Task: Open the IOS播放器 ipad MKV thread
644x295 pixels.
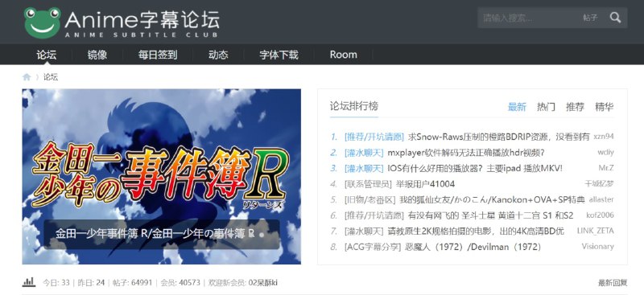Action: pyautogui.click(x=475, y=168)
